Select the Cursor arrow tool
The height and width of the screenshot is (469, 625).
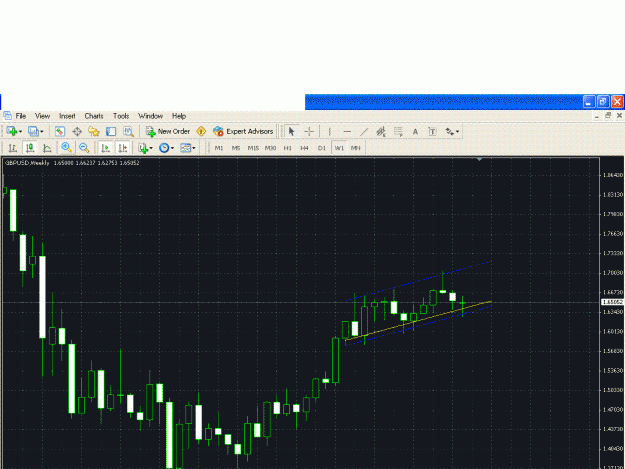point(291,131)
